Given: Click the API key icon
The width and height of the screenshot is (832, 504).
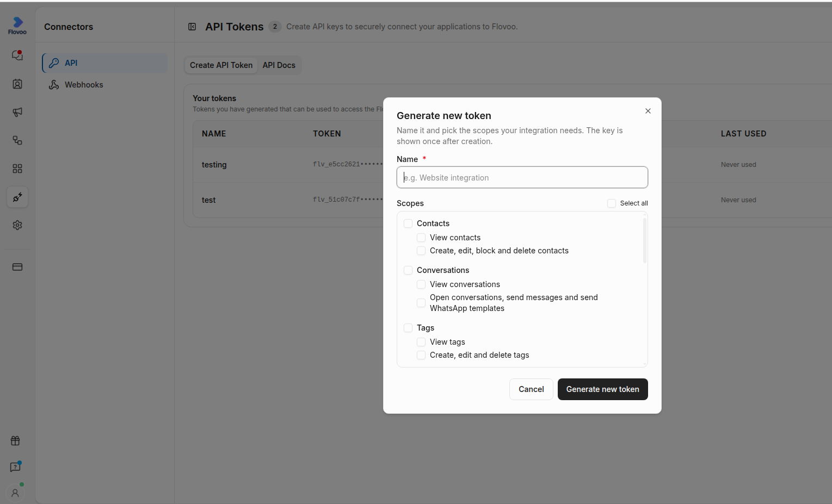Looking at the screenshot, I should pyautogui.click(x=54, y=63).
